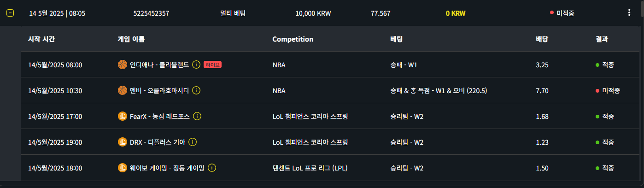Click info icon next to 웨이보 게이밍 - 징동 게이밍

tap(212, 168)
